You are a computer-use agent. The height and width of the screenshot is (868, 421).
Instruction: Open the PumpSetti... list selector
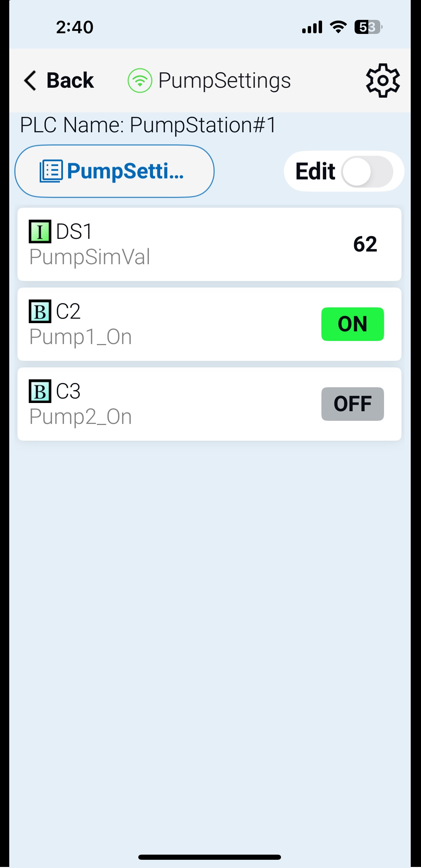[x=114, y=171]
